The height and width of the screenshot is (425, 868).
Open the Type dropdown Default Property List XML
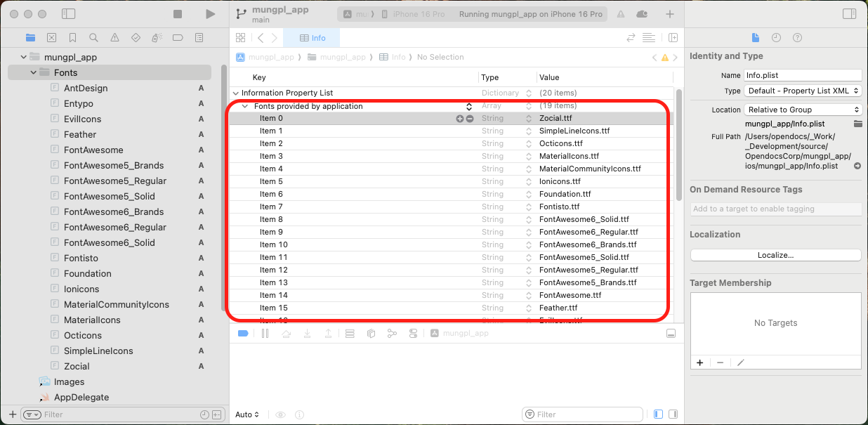click(803, 91)
